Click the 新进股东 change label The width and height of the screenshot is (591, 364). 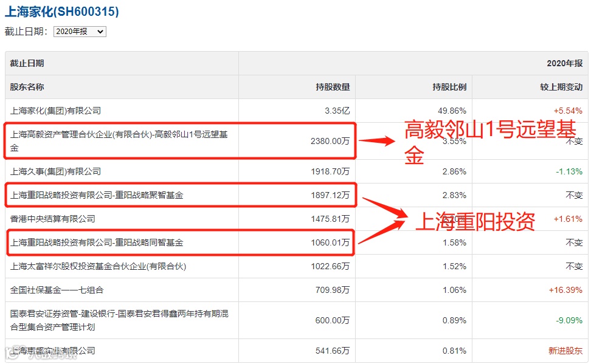(565, 351)
